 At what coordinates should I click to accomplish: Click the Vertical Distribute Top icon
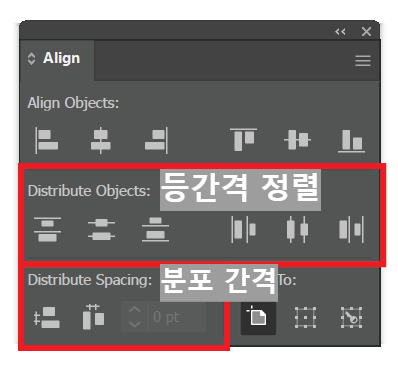point(47,229)
